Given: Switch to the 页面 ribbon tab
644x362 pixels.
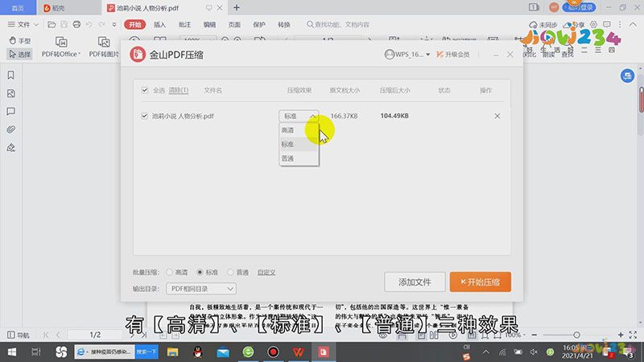Looking at the screenshot, I should point(234,25).
